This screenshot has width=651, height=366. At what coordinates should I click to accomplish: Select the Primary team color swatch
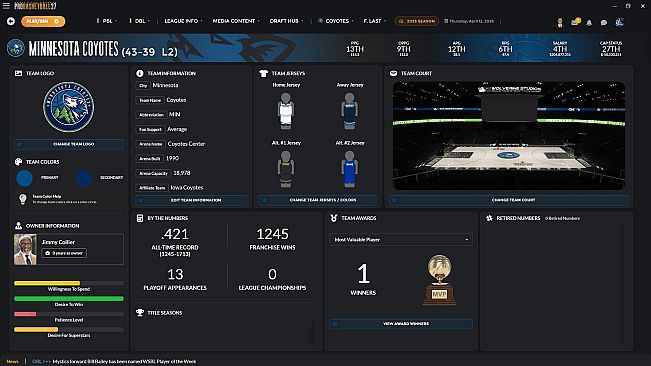coord(24,178)
